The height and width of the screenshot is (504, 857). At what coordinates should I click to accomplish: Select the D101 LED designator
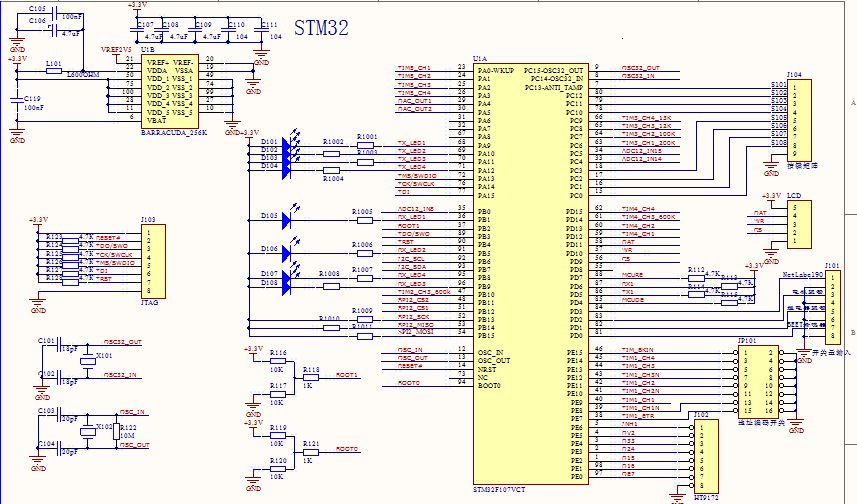(269, 142)
